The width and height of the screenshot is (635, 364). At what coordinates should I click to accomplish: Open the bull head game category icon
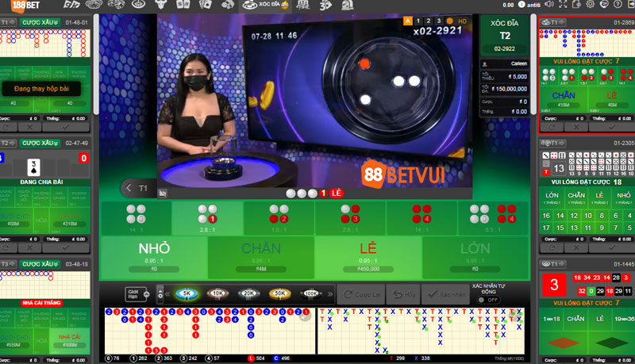161,5
